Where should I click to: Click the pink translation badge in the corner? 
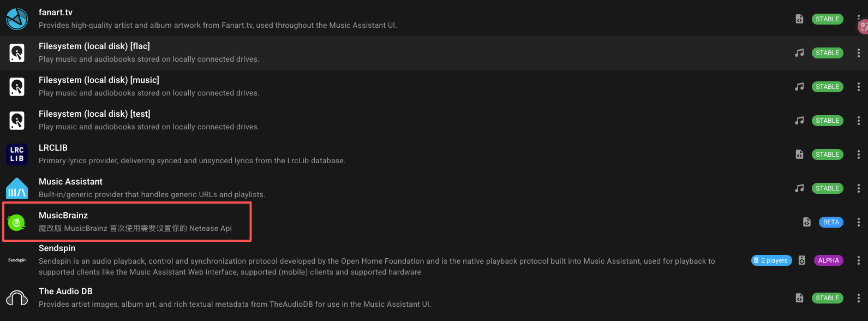pyautogui.click(x=864, y=26)
